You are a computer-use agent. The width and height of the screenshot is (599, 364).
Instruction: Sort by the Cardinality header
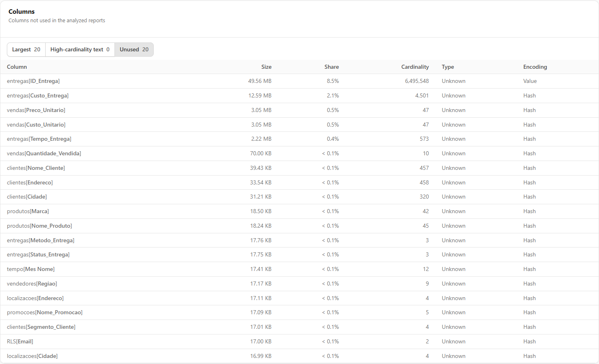coord(415,67)
